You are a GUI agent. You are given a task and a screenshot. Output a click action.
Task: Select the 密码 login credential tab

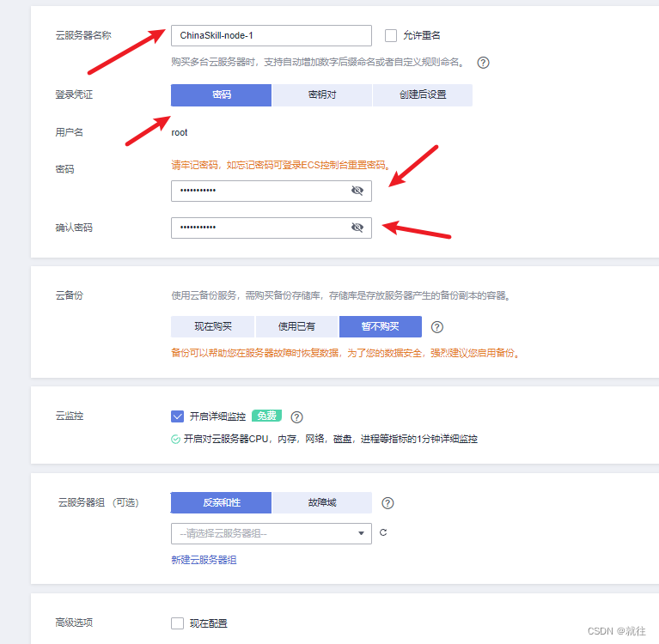pos(221,95)
